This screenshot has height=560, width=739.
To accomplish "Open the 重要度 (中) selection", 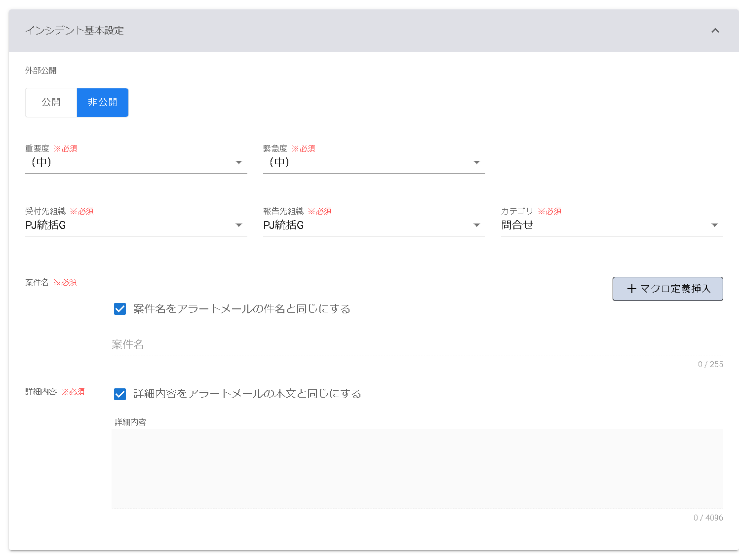I will click(128, 162).
